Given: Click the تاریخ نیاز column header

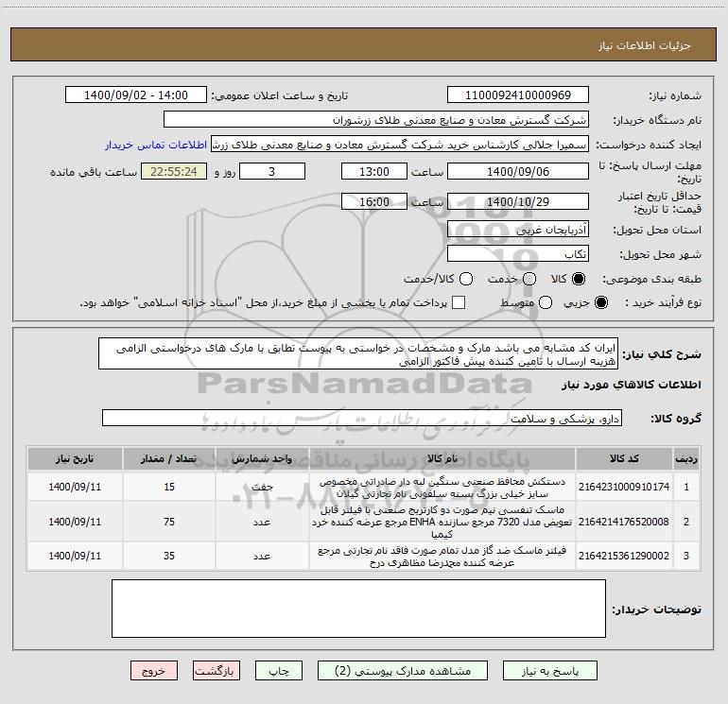Looking at the screenshot, I should (75, 459).
